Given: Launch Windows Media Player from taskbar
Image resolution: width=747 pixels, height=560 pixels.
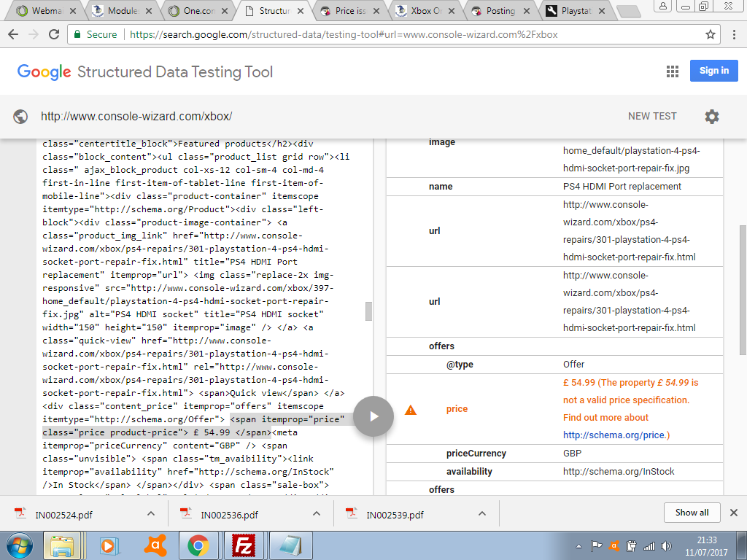Looking at the screenshot, I should click(x=108, y=545).
